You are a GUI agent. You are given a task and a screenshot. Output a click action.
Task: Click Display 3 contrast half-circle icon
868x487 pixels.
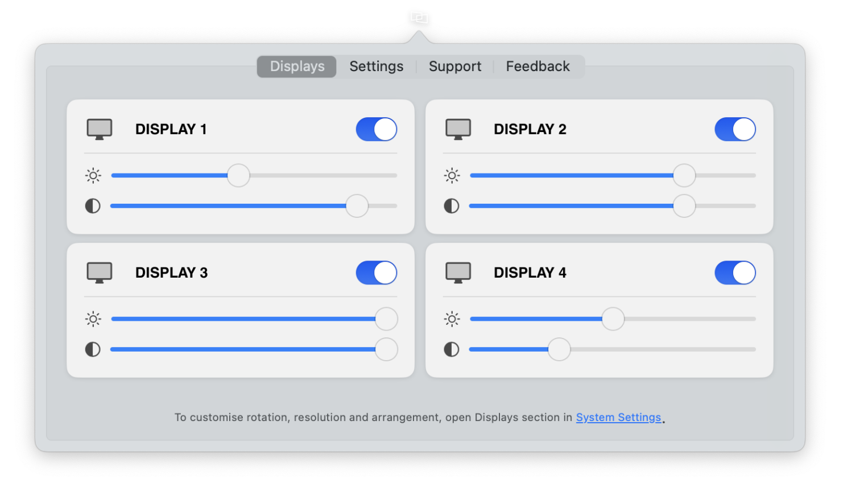click(x=93, y=349)
